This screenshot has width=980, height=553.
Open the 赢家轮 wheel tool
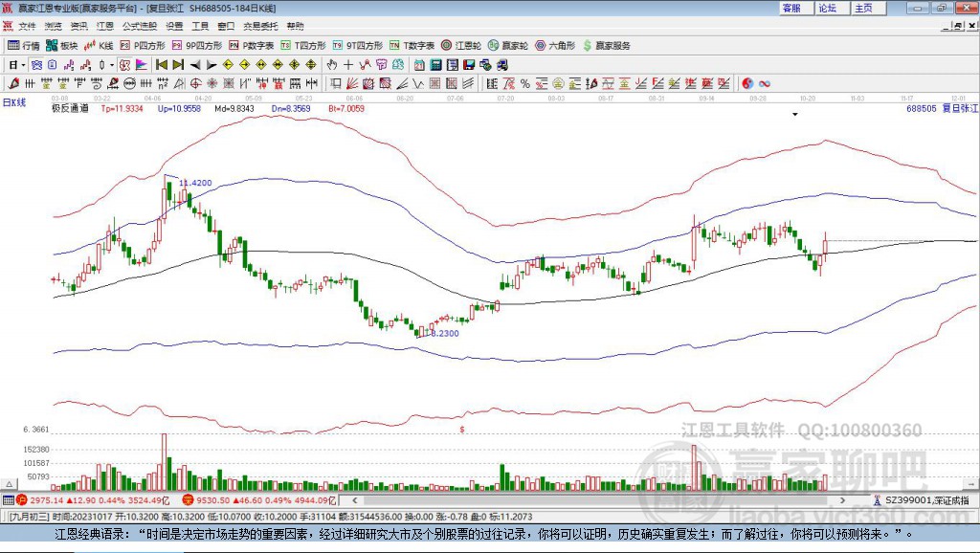click(x=507, y=46)
